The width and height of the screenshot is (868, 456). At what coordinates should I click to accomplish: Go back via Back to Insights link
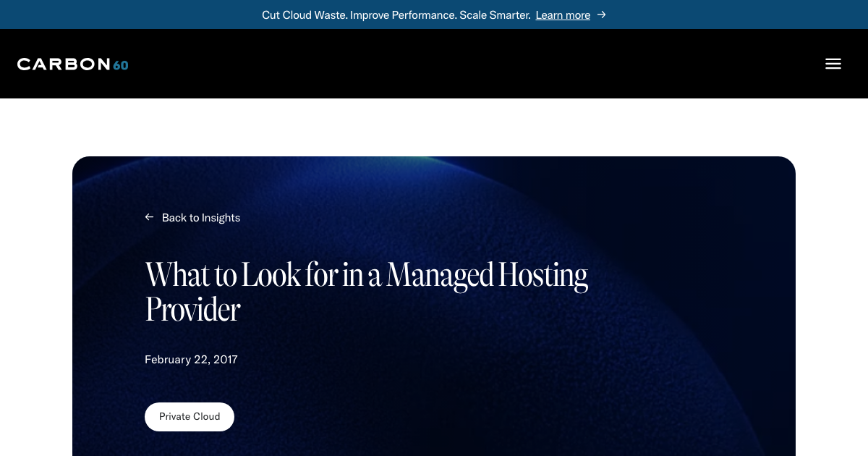click(192, 217)
